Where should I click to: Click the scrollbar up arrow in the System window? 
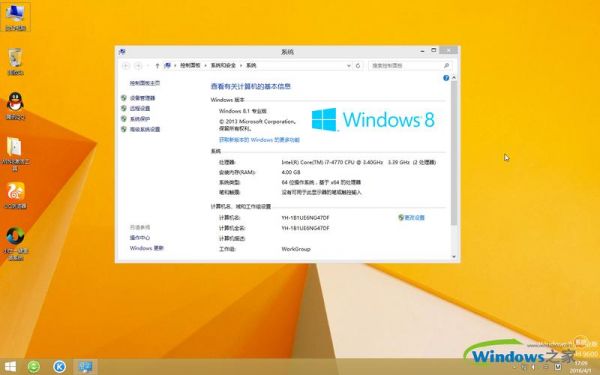[x=454, y=78]
